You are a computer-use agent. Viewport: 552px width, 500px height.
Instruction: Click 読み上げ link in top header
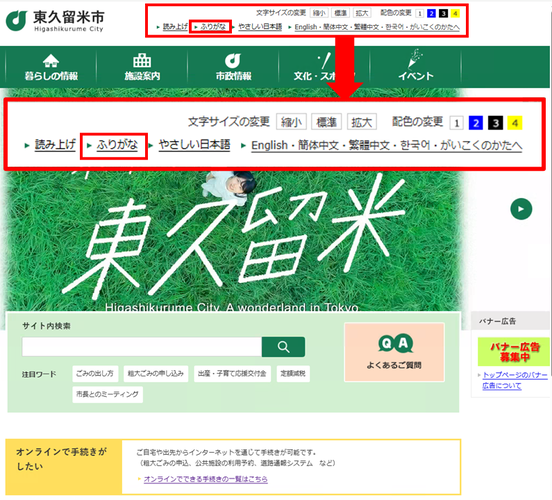coord(175,27)
